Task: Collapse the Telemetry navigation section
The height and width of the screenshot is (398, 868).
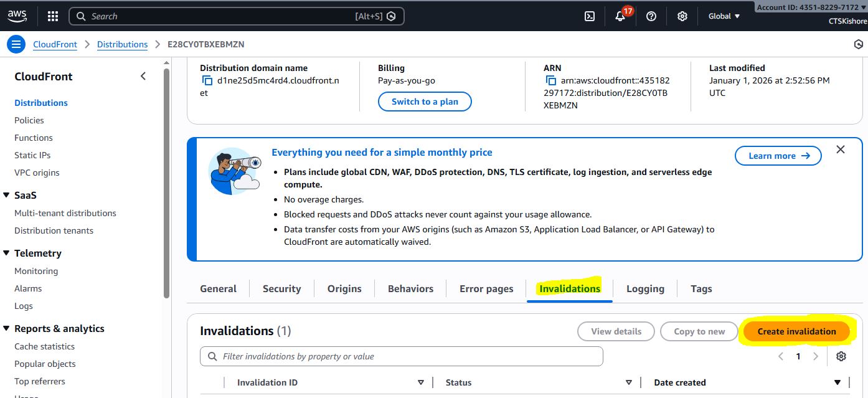Action: 7,253
